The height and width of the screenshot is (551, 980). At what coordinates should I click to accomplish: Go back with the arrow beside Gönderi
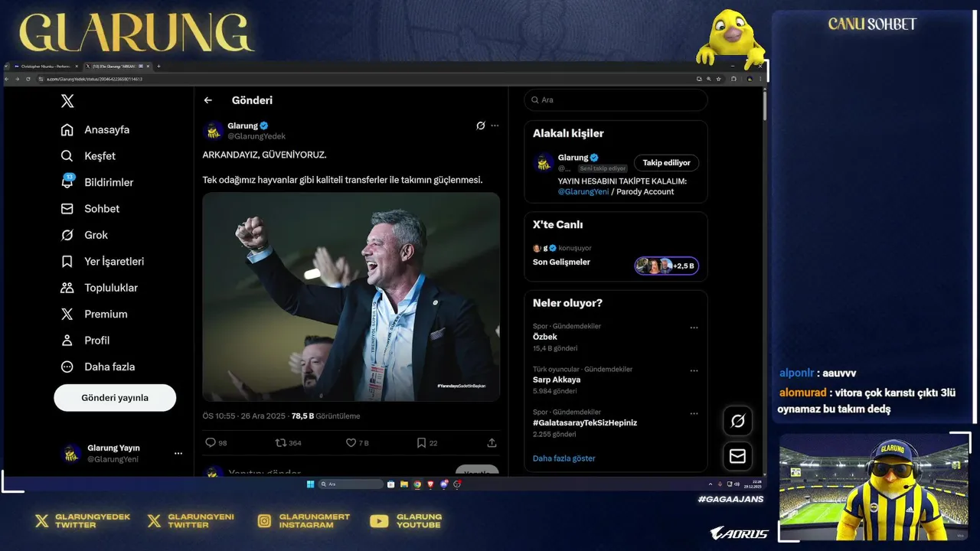207,100
